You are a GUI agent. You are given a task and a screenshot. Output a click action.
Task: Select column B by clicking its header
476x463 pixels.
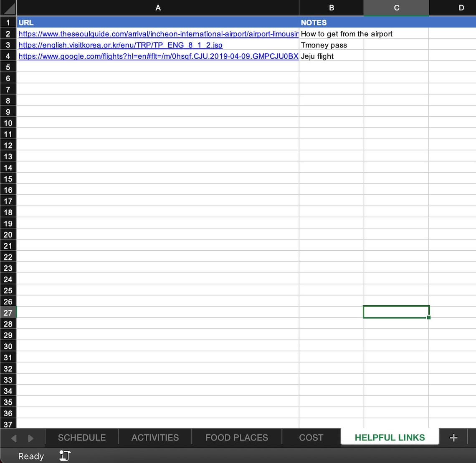[331, 8]
